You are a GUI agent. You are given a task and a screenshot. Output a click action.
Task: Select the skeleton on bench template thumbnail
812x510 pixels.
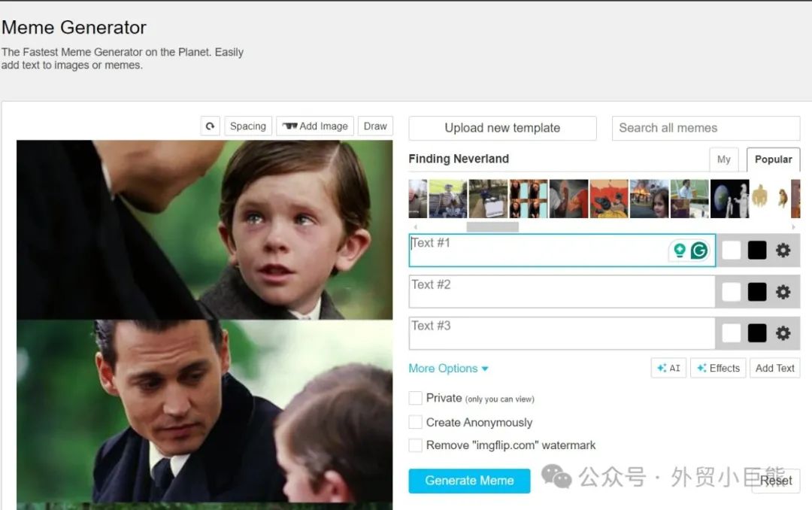tap(448, 199)
